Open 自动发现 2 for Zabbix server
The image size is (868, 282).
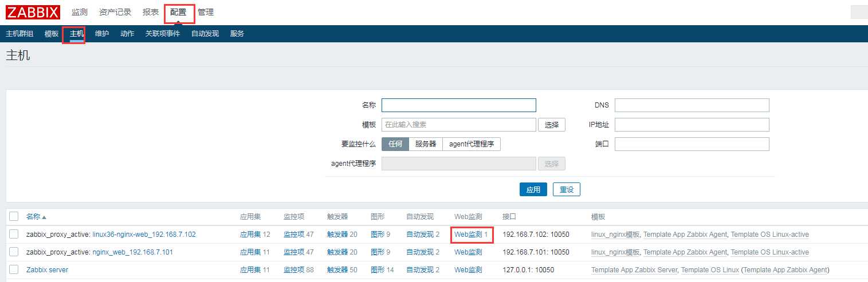point(420,270)
